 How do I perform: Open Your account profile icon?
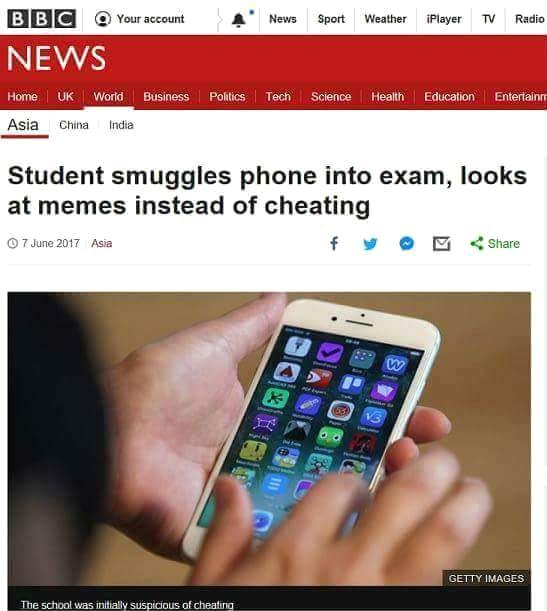point(102,19)
